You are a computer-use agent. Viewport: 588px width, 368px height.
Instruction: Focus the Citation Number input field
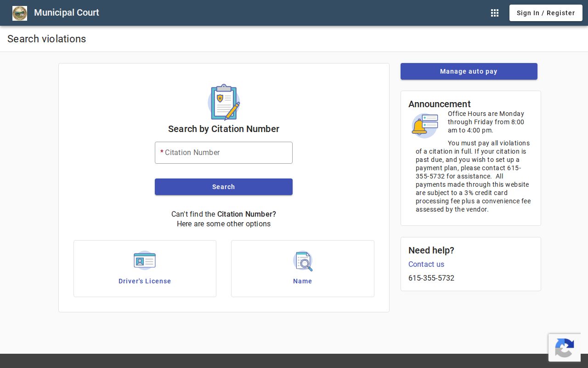coord(224,153)
